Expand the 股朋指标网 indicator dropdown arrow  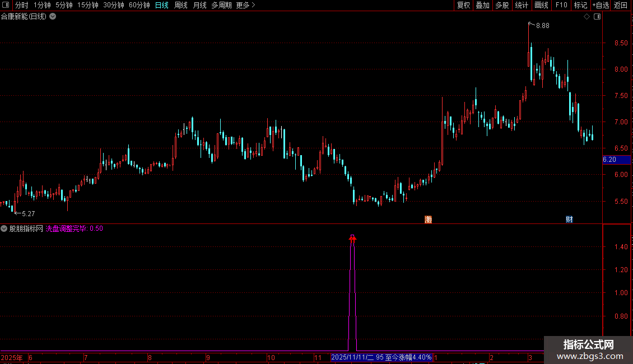pyautogui.click(x=4, y=228)
